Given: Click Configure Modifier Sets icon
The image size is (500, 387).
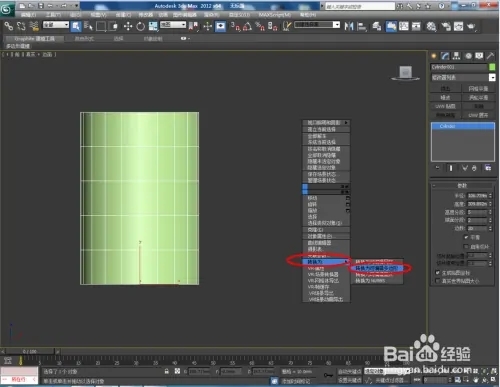Looking at the screenshot, I should click(488, 168).
